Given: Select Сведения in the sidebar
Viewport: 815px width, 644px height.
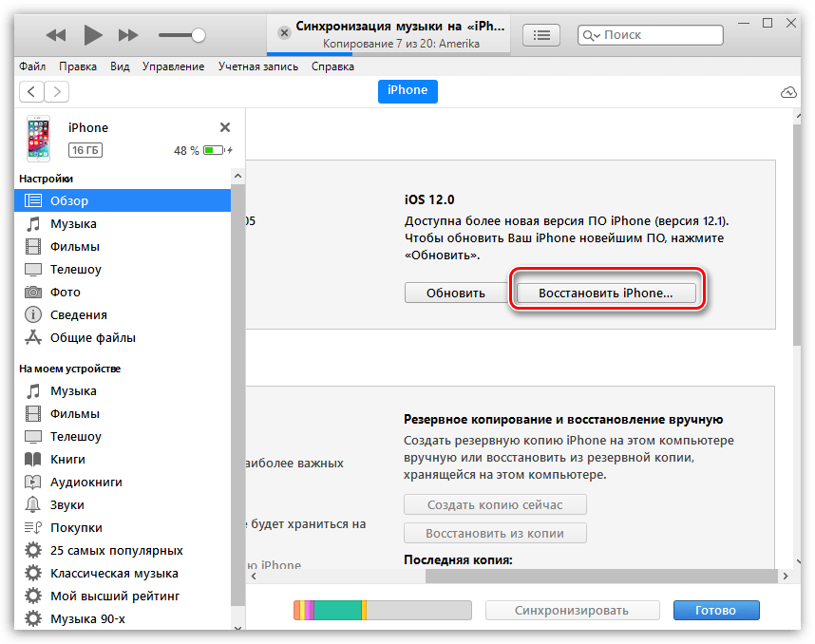Looking at the screenshot, I should 78,315.
